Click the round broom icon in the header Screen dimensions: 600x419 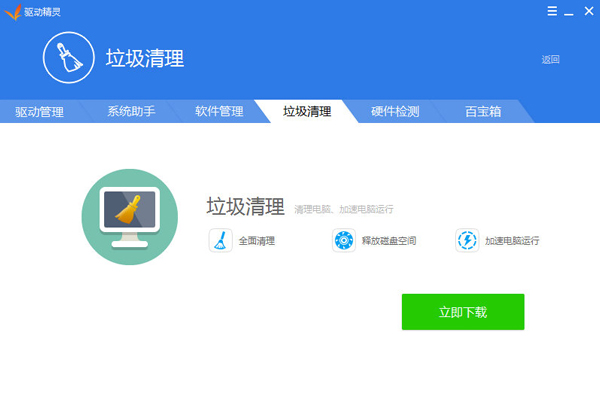point(68,58)
